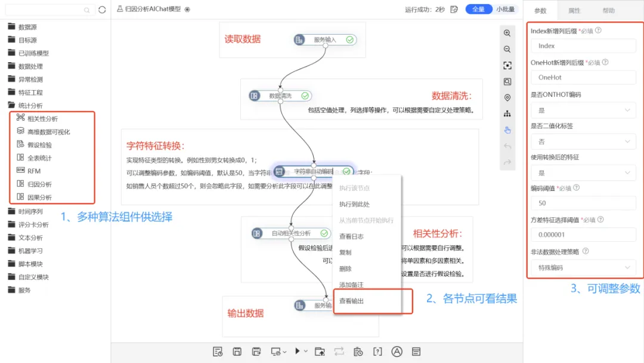
Task: Open the 属性 tab
Action: click(x=574, y=11)
